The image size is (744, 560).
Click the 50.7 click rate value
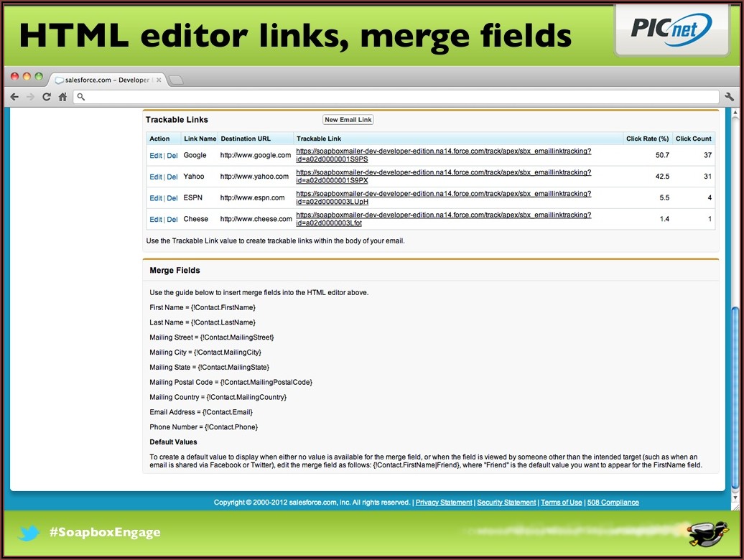click(662, 155)
